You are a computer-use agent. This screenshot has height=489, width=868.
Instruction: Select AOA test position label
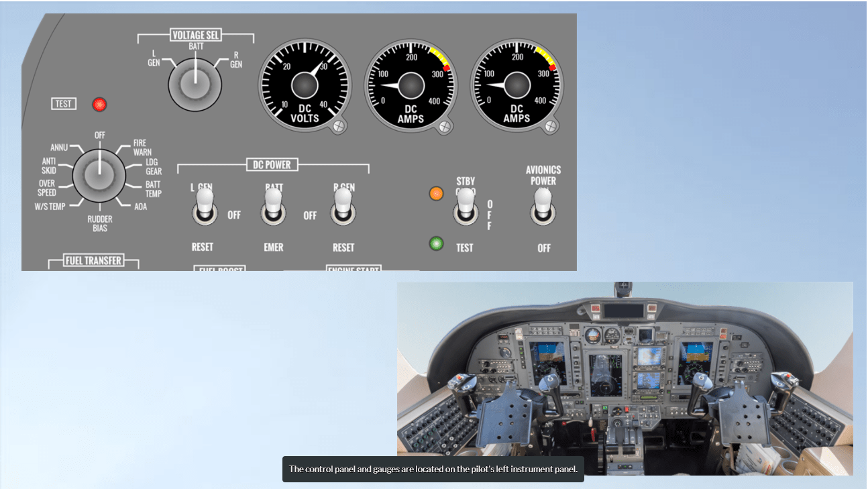(x=140, y=207)
